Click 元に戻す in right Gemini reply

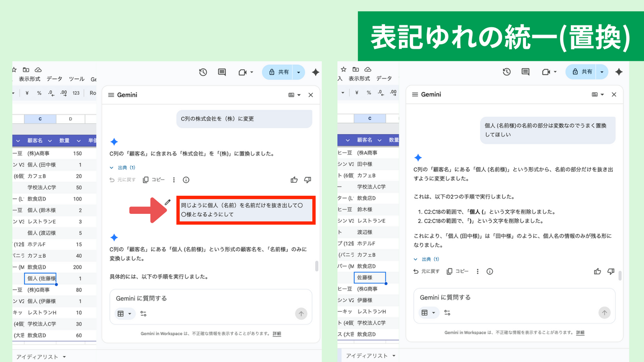426,271
